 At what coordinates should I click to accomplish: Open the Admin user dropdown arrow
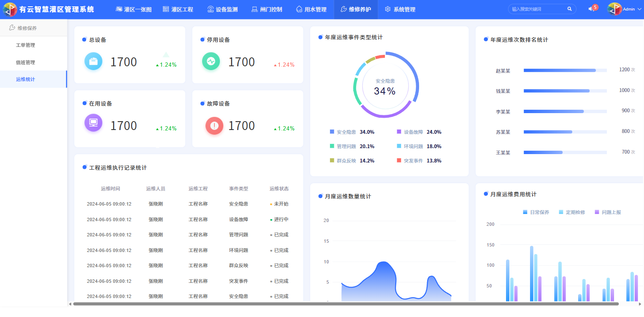click(x=639, y=9)
